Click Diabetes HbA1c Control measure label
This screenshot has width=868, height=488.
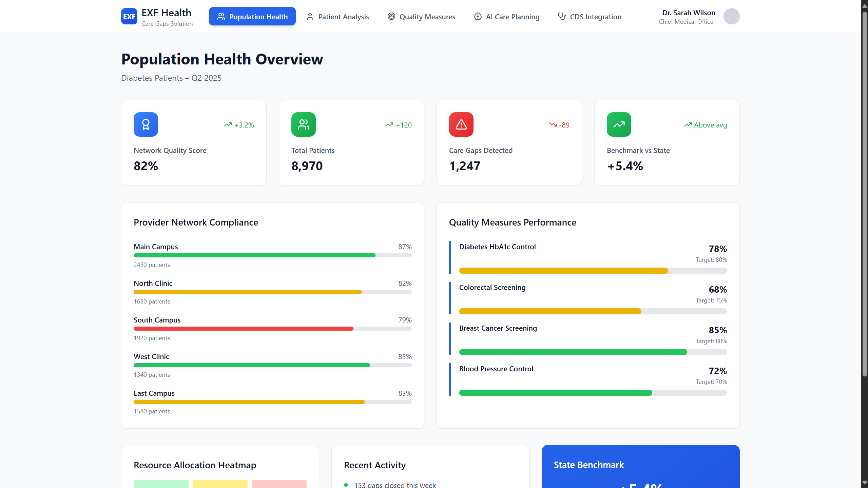coord(498,247)
